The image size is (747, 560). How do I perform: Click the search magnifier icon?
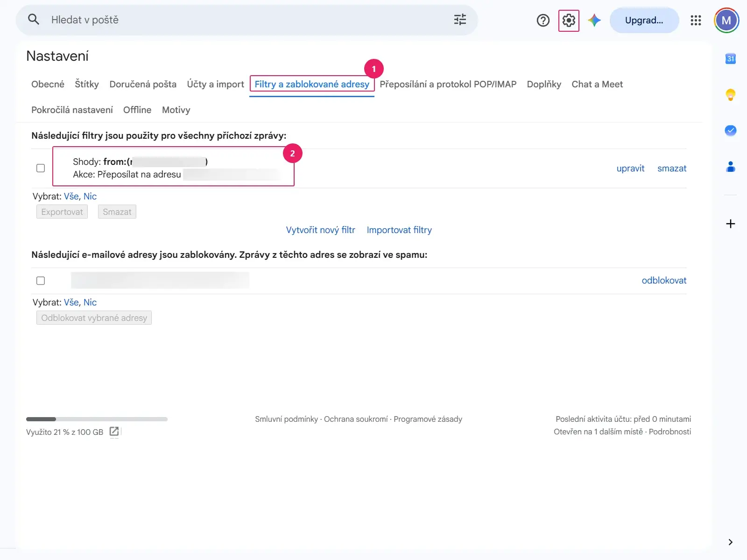point(33,20)
